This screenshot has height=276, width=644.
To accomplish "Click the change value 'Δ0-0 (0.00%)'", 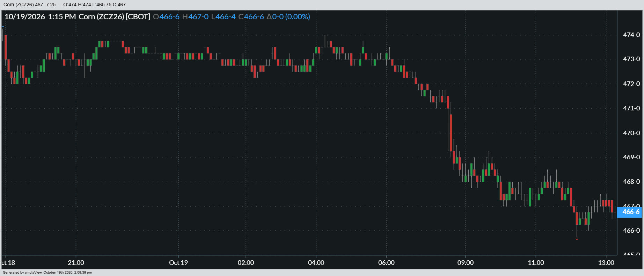I will pyautogui.click(x=288, y=17).
